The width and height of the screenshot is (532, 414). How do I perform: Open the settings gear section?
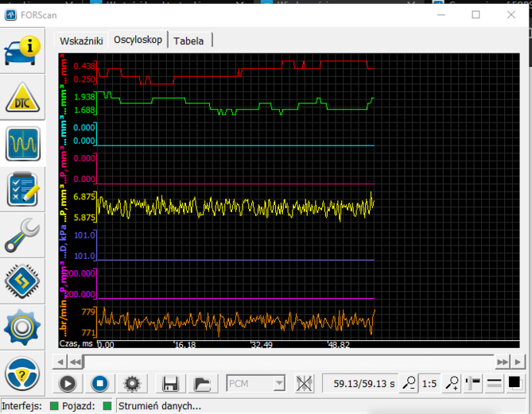click(22, 327)
